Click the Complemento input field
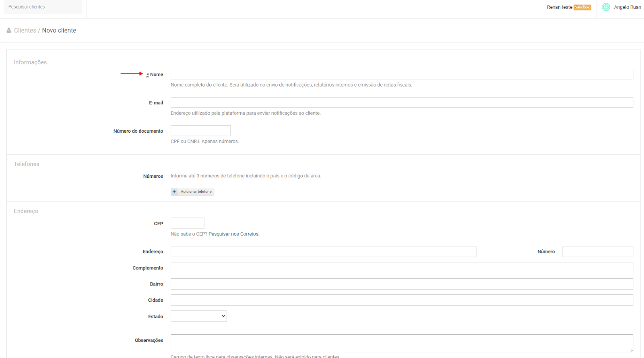The height and width of the screenshot is (358, 644). click(401, 267)
